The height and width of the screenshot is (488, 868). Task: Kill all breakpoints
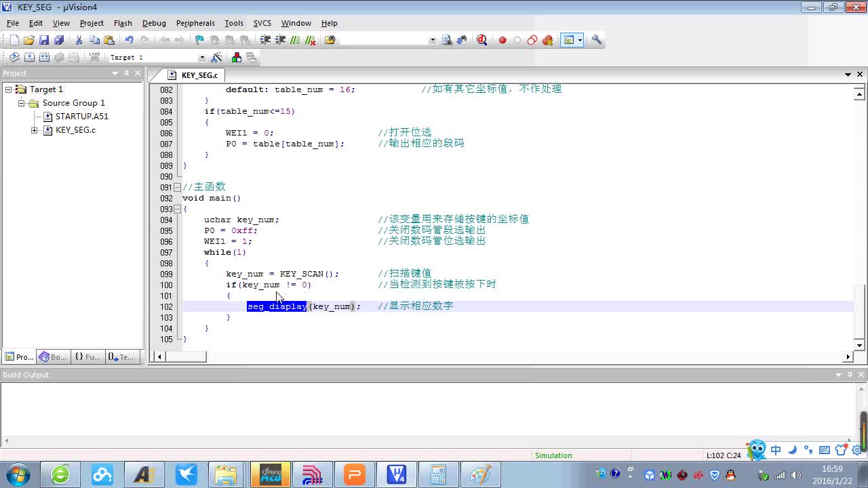(547, 40)
